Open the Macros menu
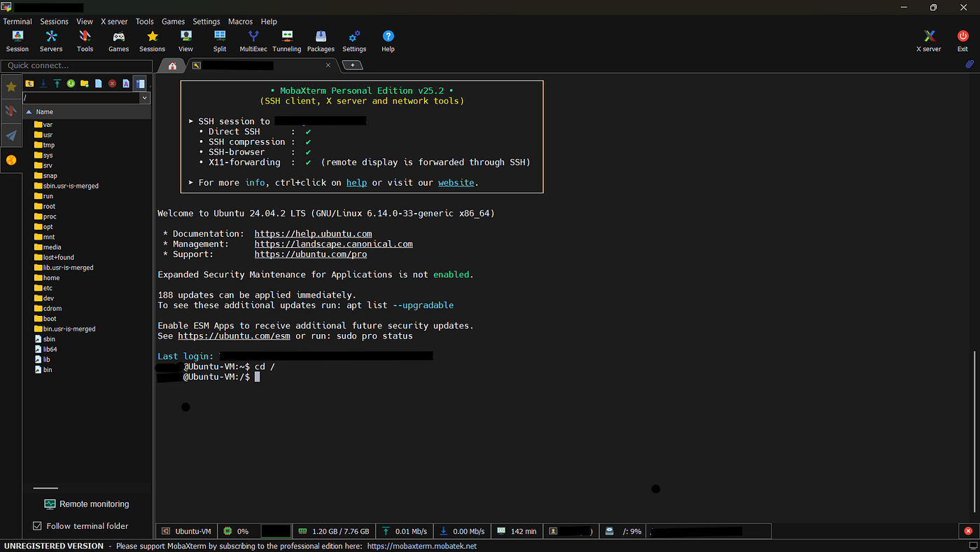Viewport: 980px width, 552px height. coord(240,22)
